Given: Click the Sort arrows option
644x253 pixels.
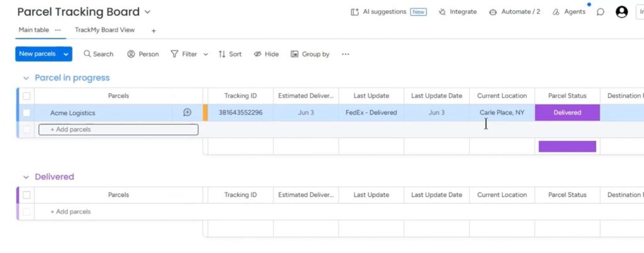Looking at the screenshot, I should click(x=230, y=53).
